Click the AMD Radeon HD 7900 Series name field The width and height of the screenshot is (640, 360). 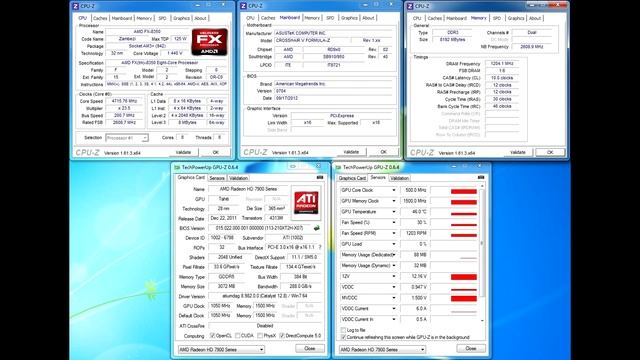248,189
